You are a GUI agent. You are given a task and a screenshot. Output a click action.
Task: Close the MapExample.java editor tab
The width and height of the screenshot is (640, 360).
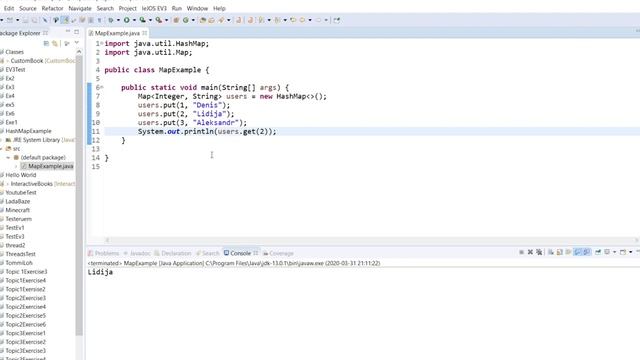click(144, 33)
